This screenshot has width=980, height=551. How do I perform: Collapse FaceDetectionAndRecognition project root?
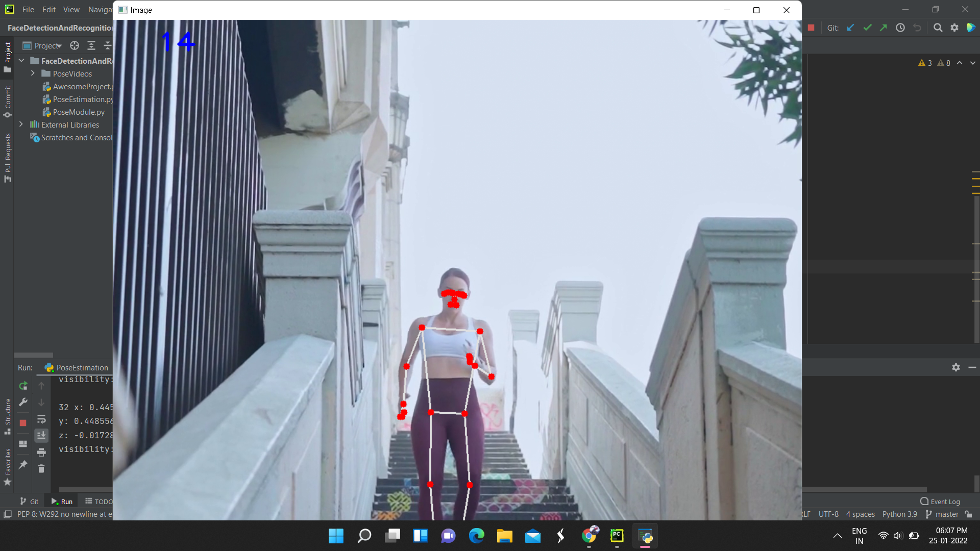point(21,61)
